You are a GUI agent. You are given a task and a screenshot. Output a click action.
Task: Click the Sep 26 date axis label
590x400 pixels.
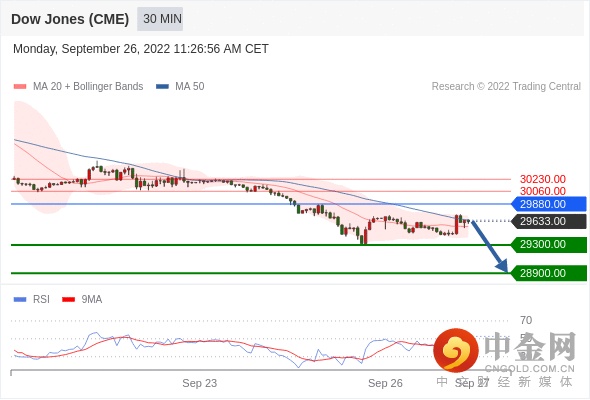(x=385, y=383)
